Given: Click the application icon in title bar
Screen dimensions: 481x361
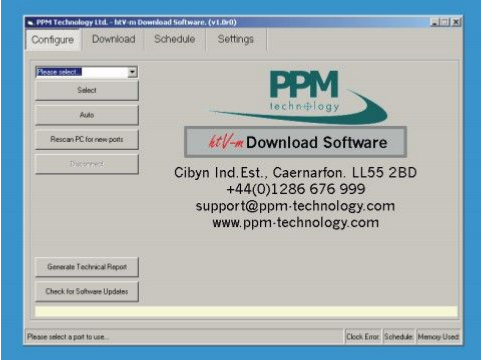Looking at the screenshot, I should click(x=31, y=23).
